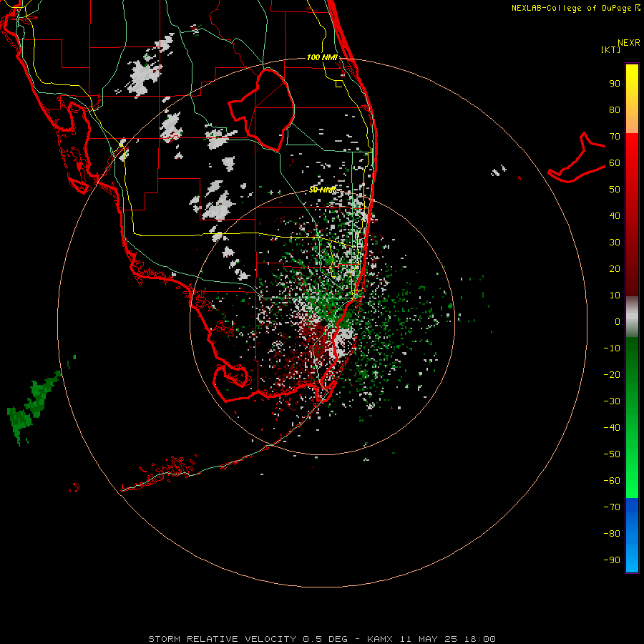Click the -80 value on velocity scale

(612, 534)
